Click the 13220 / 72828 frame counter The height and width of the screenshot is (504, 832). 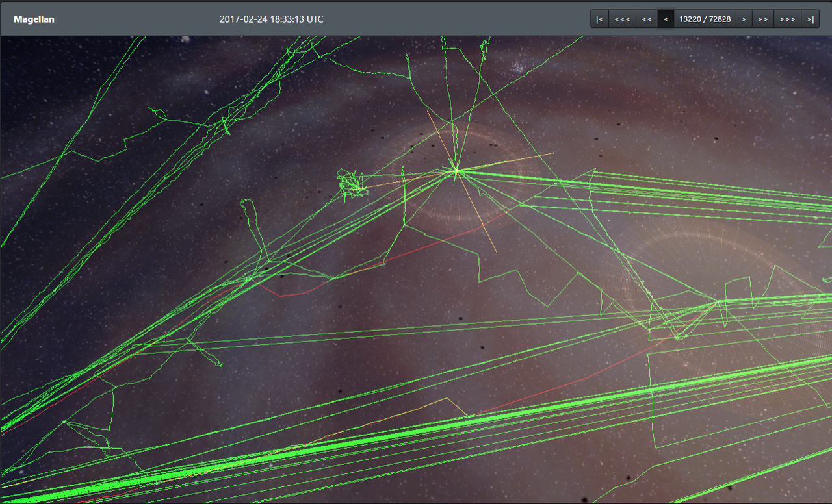pos(705,19)
